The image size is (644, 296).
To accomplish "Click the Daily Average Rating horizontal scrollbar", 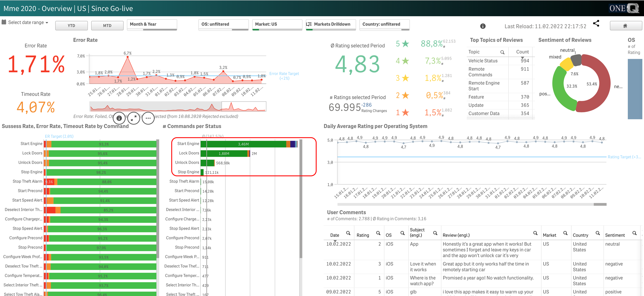I will coord(600,204).
